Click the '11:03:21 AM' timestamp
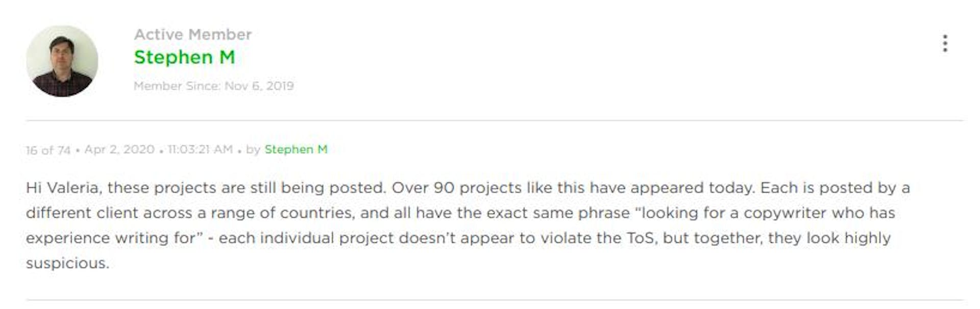The width and height of the screenshot is (980, 309). [x=200, y=149]
